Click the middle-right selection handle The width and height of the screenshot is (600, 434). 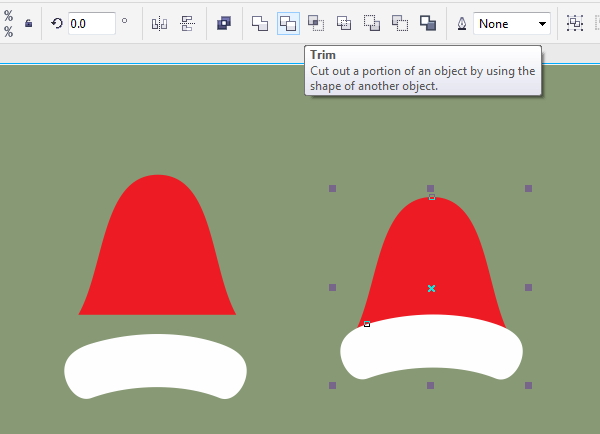click(528, 287)
